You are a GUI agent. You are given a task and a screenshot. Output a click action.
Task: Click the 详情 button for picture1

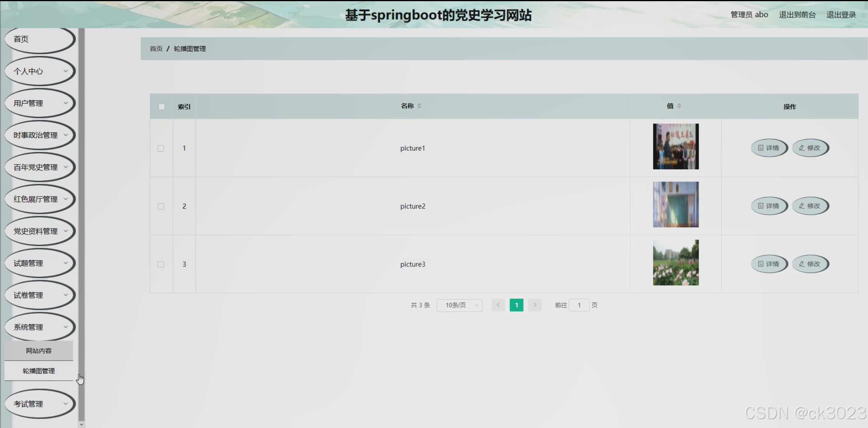point(769,148)
